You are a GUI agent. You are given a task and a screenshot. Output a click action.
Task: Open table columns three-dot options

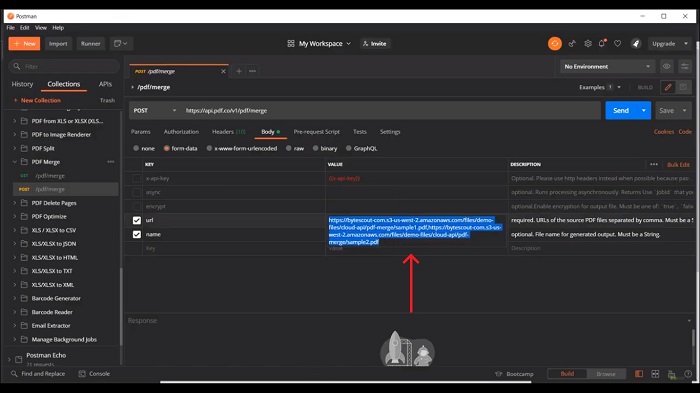[x=654, y=164]
